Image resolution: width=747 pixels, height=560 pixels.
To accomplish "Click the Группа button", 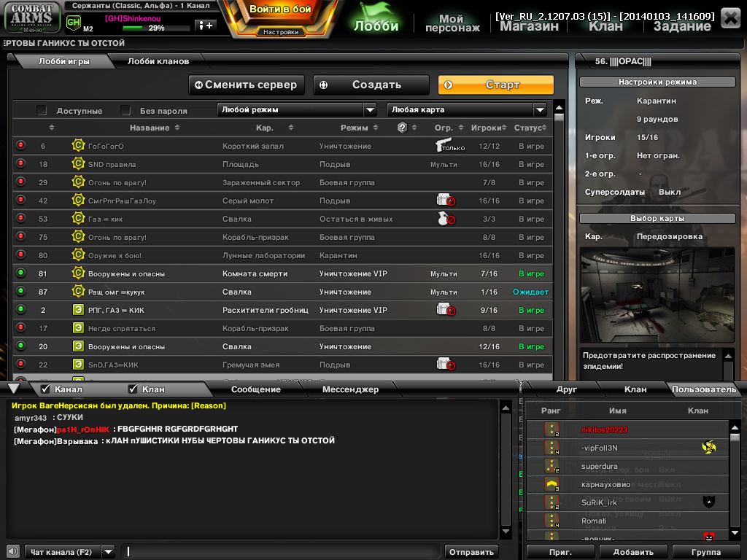I will coord(705,552).
